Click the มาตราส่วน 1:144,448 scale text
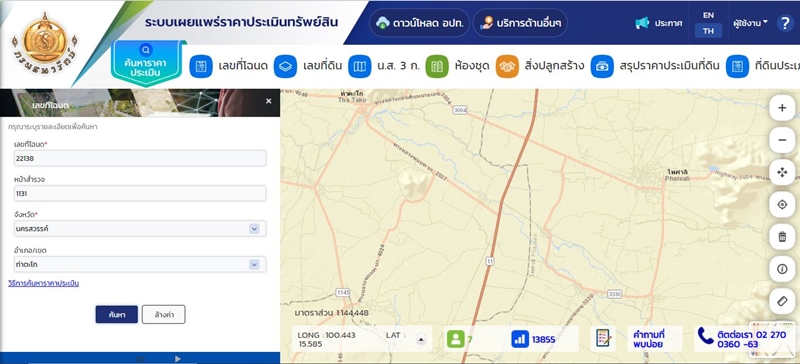 (x=332, y=312)
